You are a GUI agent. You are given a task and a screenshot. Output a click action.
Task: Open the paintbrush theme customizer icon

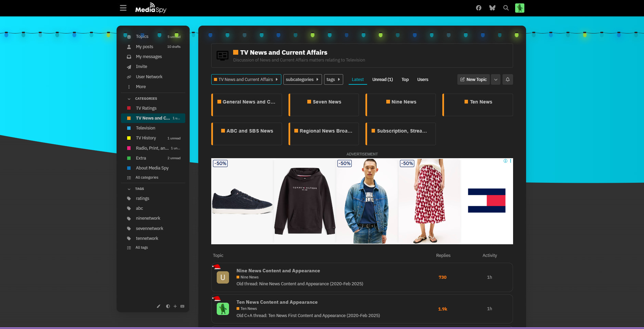pos(158,306)
